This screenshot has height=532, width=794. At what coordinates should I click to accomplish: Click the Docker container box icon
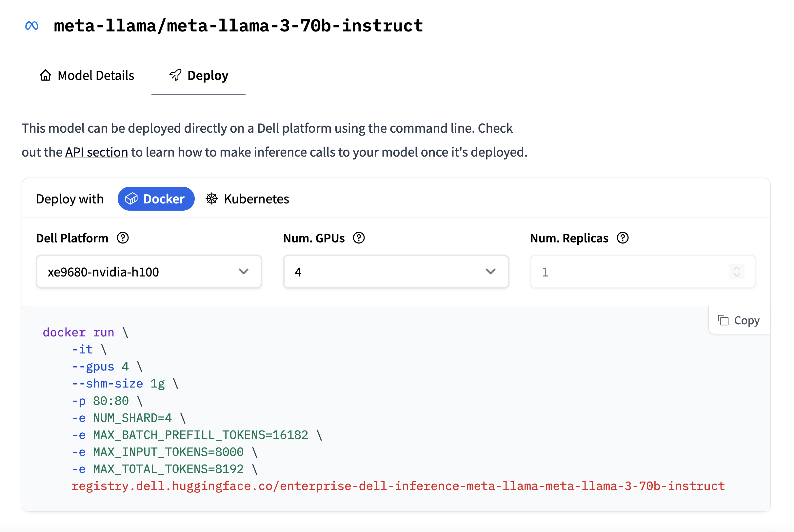pyautogui.click(x=131, y=199)
